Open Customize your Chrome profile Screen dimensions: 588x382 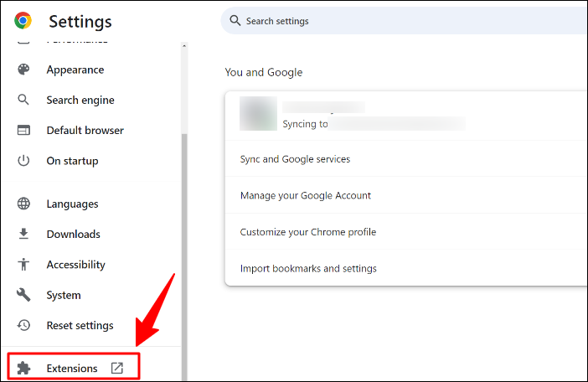click(x=308, y=232)
